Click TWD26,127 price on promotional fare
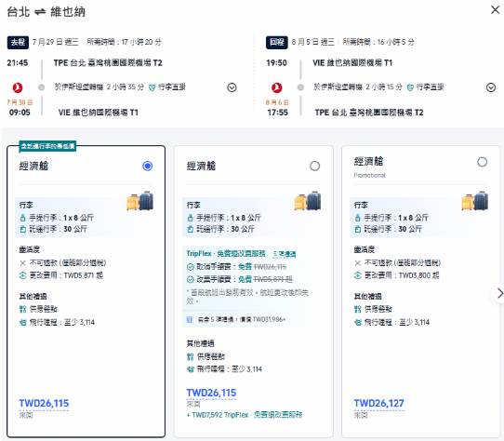 click(379, 403)
